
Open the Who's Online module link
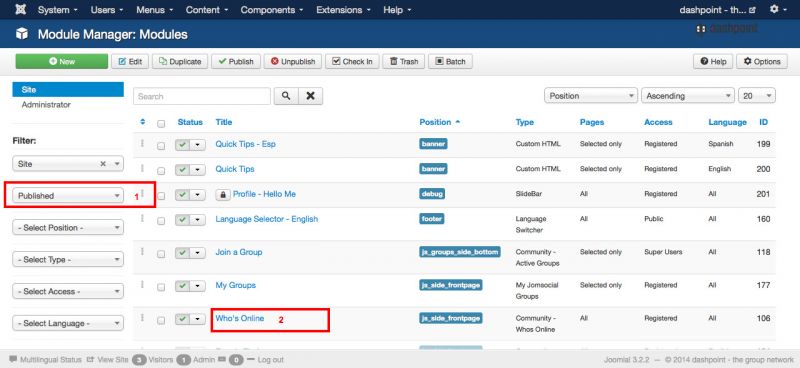pyautogui.click(x=240, y=318)
